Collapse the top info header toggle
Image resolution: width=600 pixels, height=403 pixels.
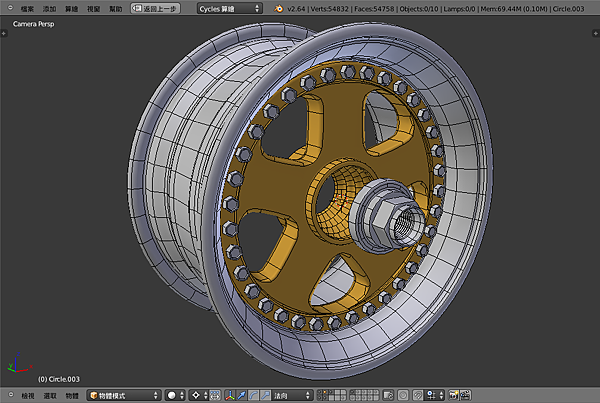(x=10, y=8)
